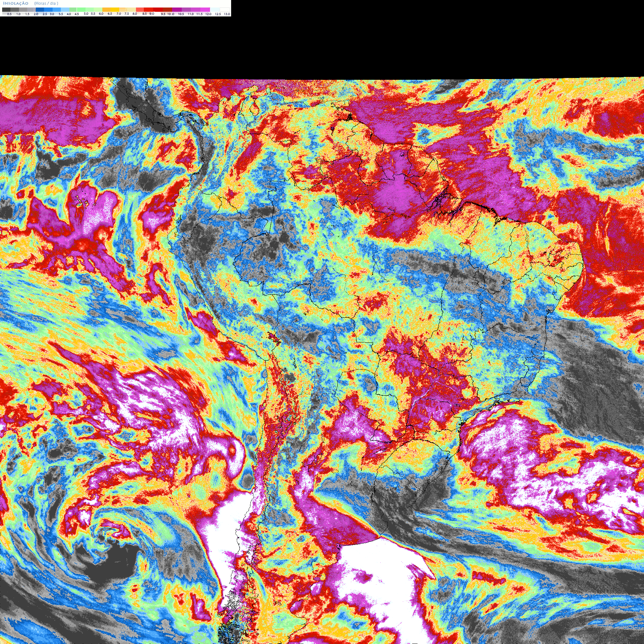Click the '5.0' scale value

point(86,14)
